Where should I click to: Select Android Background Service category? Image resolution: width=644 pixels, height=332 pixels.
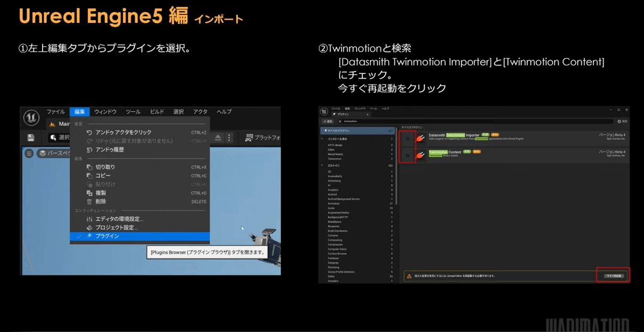(x=358, y=199)
